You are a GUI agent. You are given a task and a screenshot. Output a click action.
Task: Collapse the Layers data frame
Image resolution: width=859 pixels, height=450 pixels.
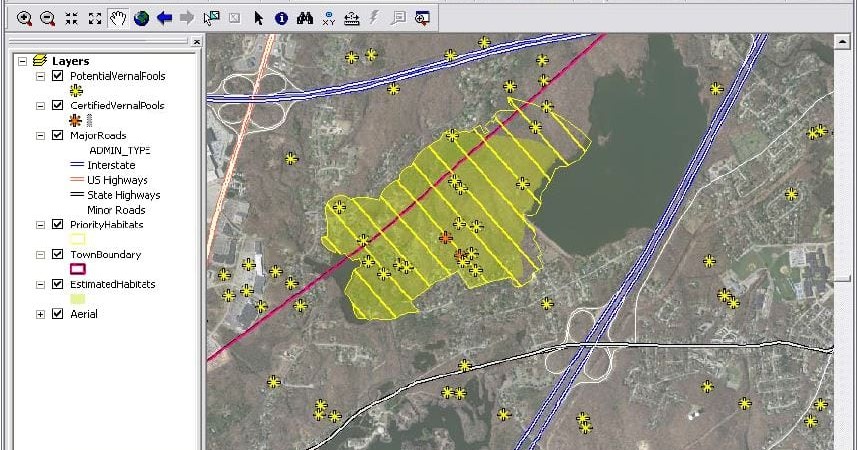pyautogui.click(x=22, y=61)
